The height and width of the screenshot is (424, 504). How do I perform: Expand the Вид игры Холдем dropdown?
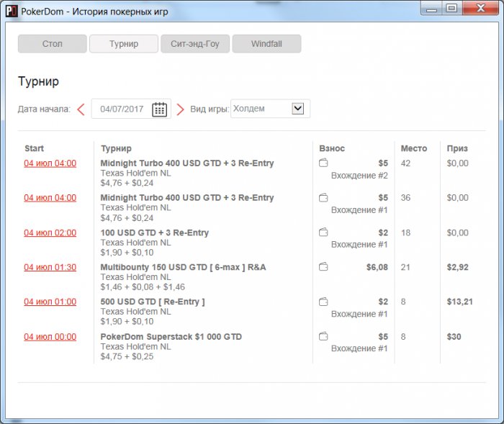298,108
